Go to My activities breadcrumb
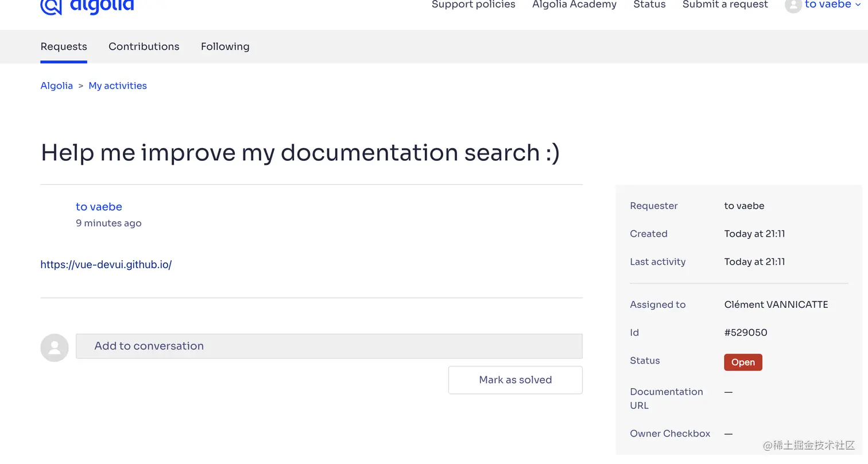The height and width of the screenshot is (464, 868). [118, 86]
